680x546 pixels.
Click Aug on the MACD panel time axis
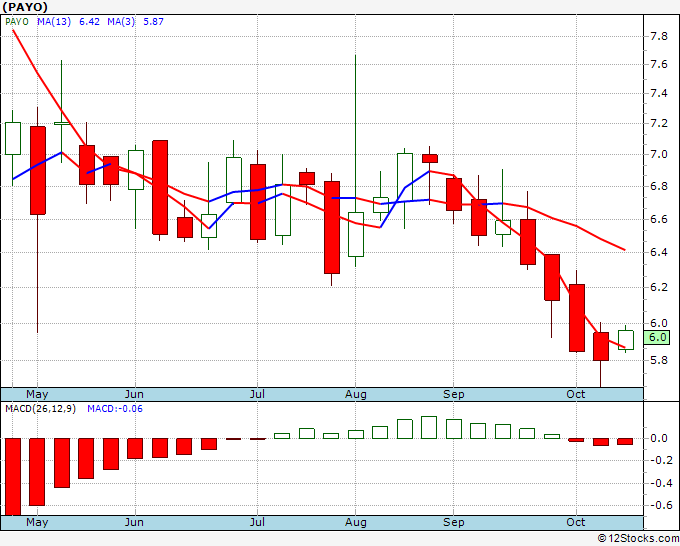pos(356,522)
